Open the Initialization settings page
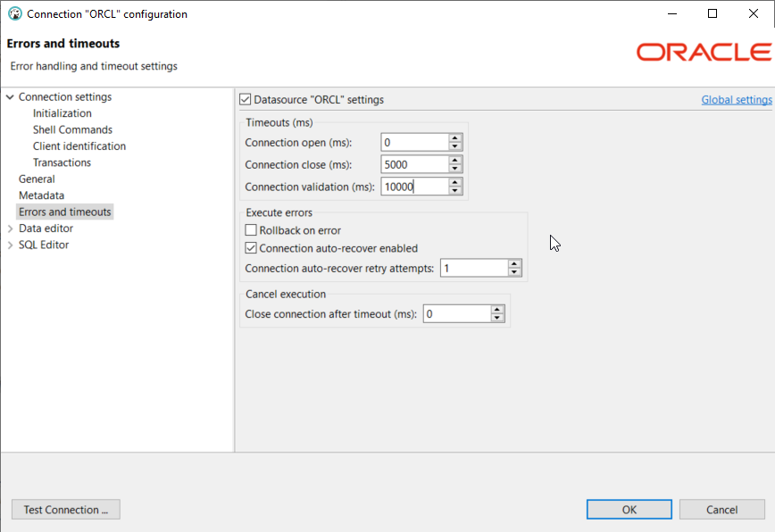This screenshot has height=532, width=775. tap(62, 112)
